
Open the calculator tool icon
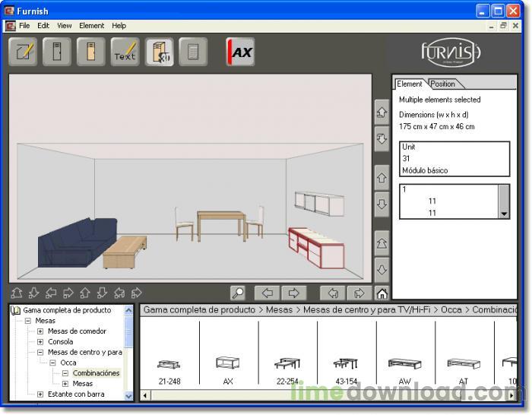tap(193, 52)
